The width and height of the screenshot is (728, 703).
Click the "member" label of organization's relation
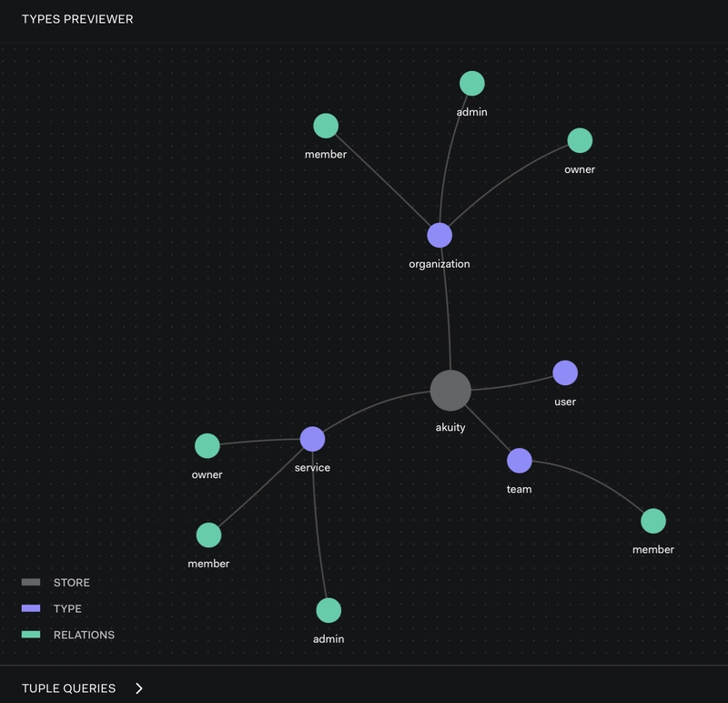(x=326, y=154)
